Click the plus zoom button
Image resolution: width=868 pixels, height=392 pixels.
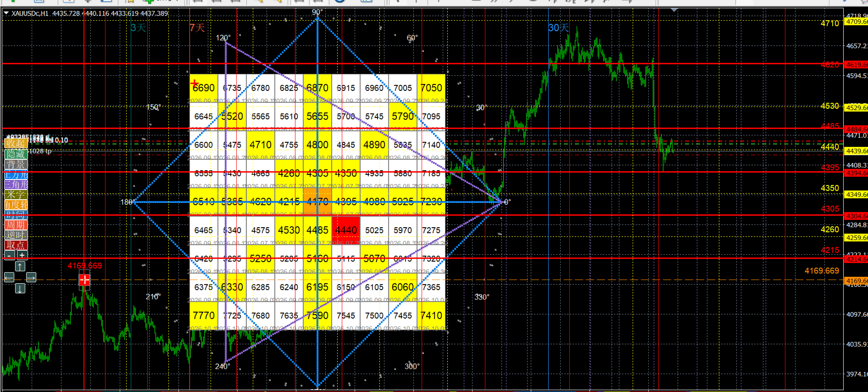pyautogui.click(x=22, y=255)
